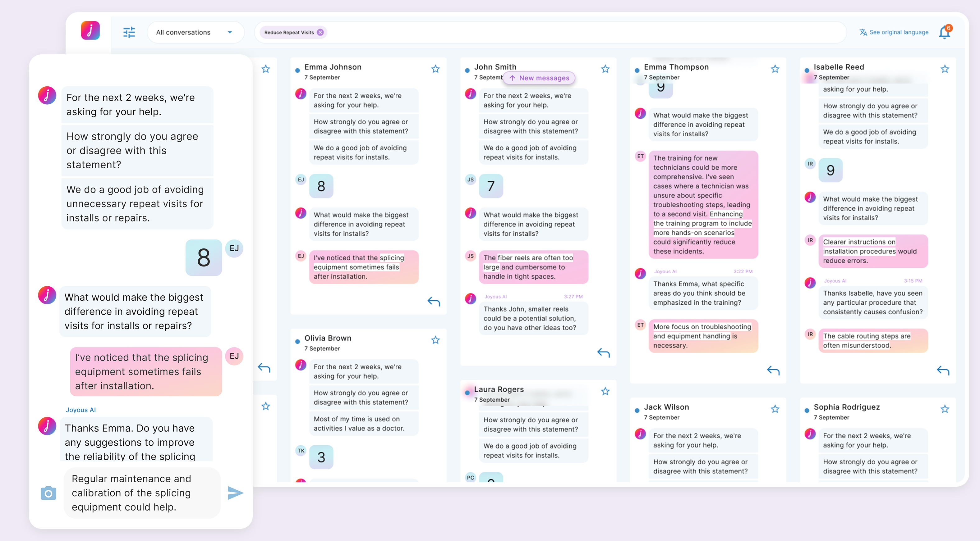Click the message reply text field
Image resolution: width=980 pixels, height=541 pixels.
(142, 493)
